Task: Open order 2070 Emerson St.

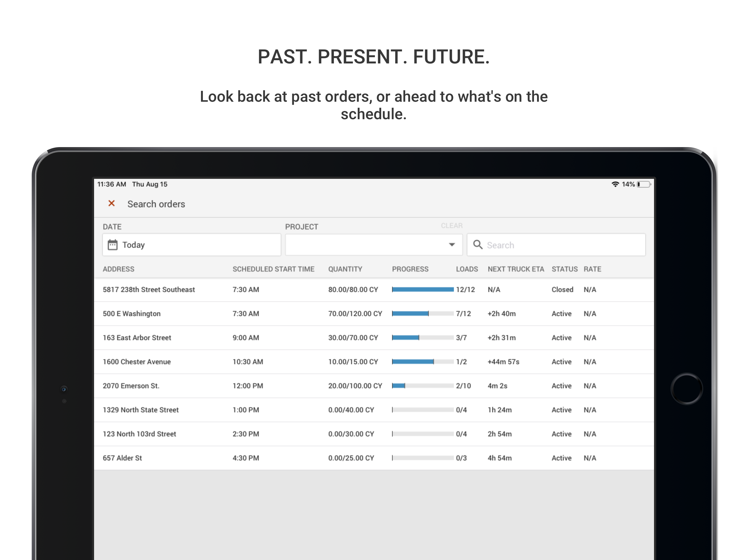Action: click(374, 386)
